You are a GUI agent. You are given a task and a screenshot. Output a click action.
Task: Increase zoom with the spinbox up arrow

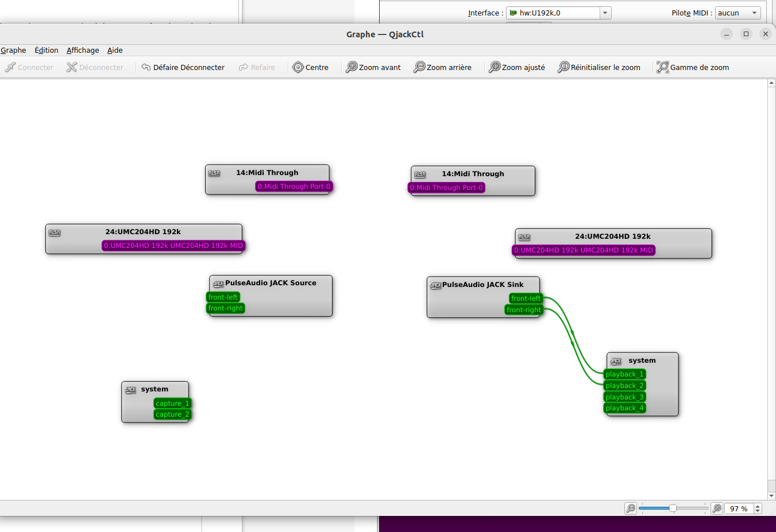pyautogui.click(x=758, y=506)
